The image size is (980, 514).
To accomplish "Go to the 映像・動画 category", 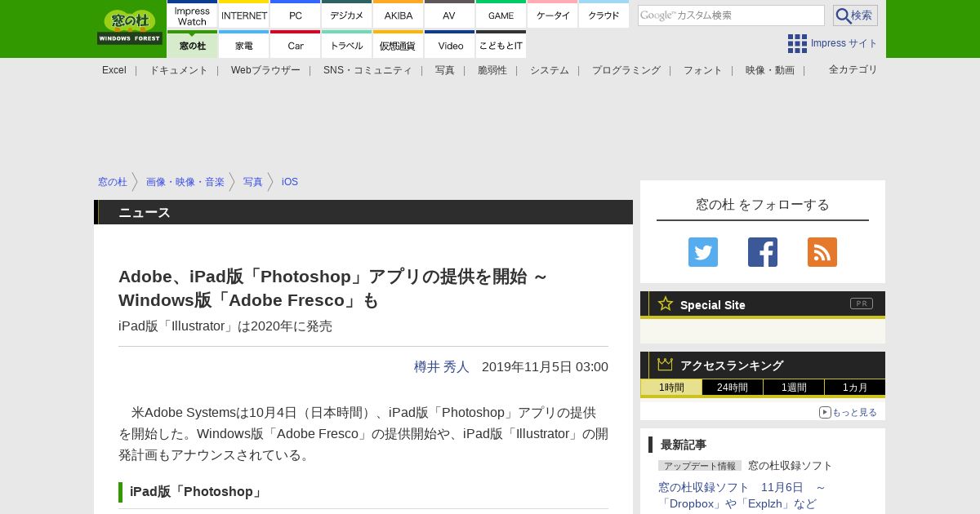I will [x=770, y=70].
